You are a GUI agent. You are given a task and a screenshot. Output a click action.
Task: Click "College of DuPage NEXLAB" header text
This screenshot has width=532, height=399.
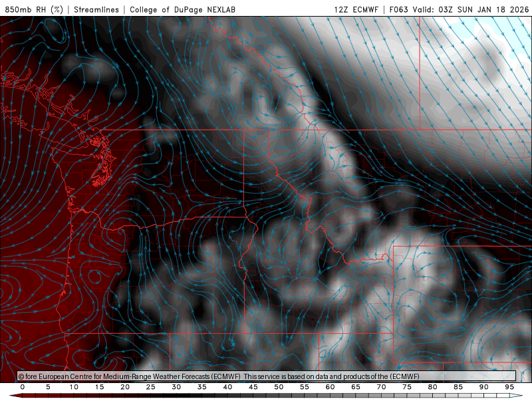[182, 9]
